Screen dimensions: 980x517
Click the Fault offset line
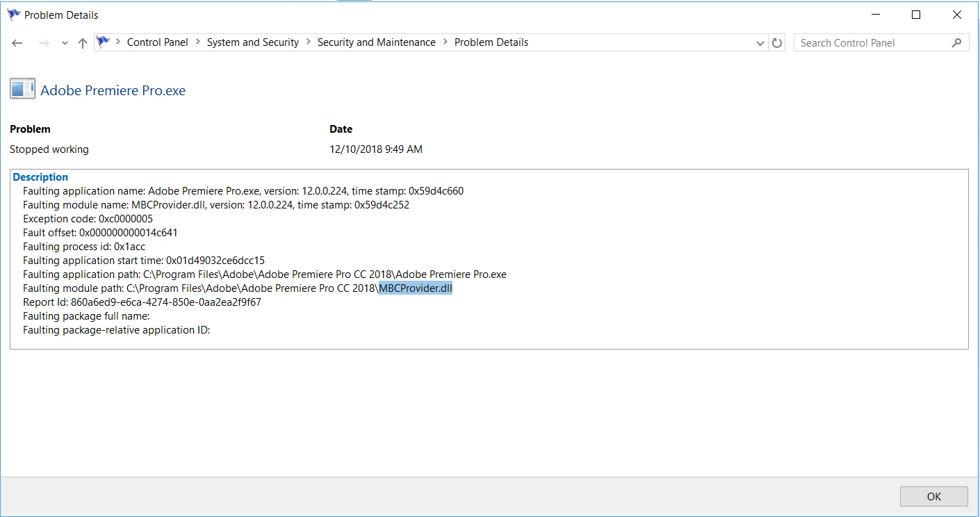tap(100, 233)
